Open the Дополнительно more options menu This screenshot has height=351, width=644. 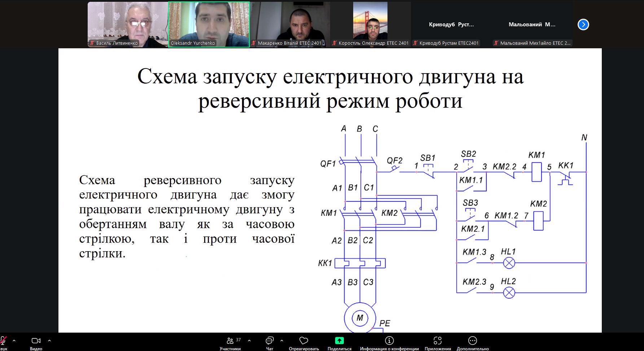click(x=473, y=341)
